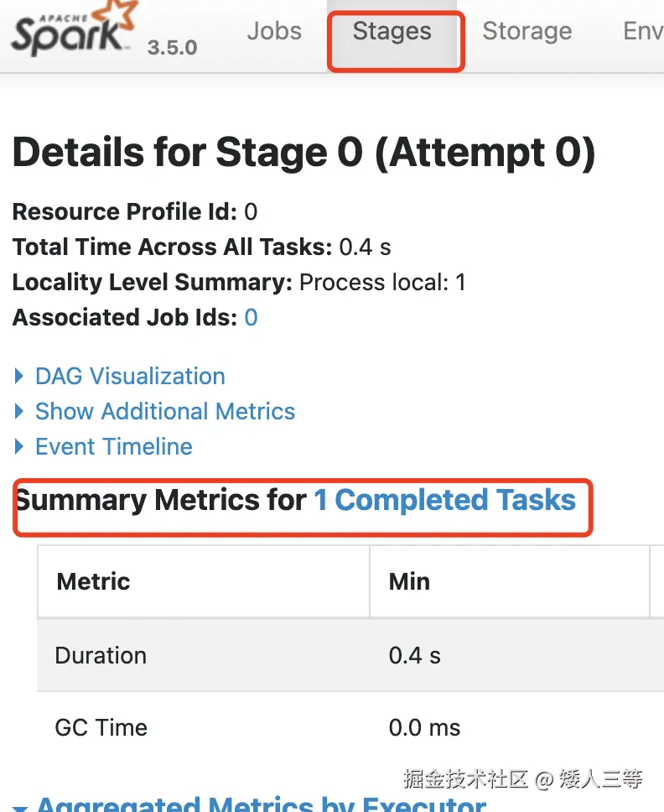Click the Event Timeline triangle icon

[20, 446]
